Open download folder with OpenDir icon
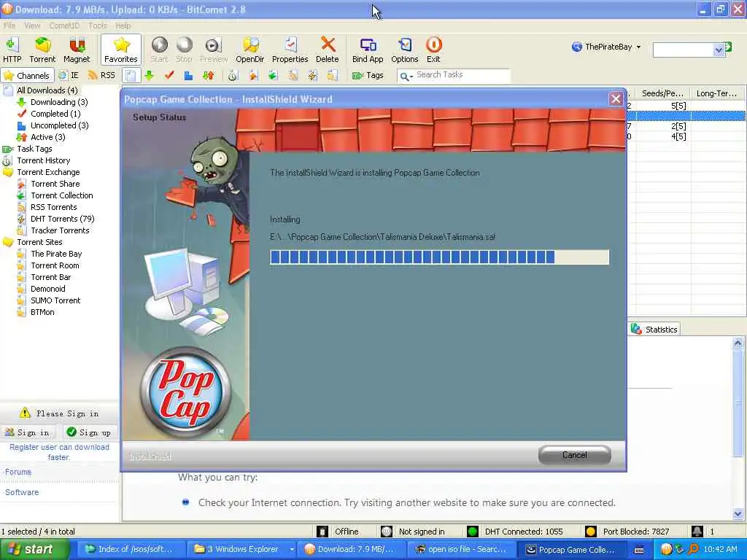Image resolution: width=747 pixels, height=560 pixels. point(249,50)
